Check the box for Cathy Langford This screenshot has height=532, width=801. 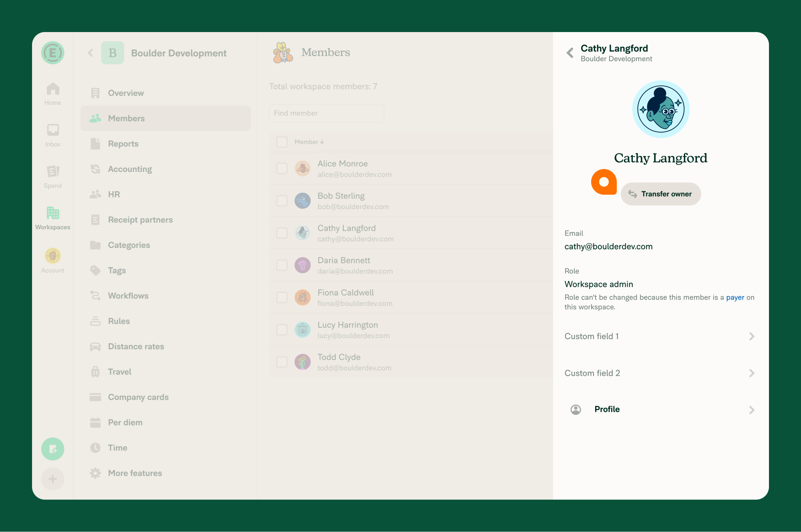pos(282,233)
